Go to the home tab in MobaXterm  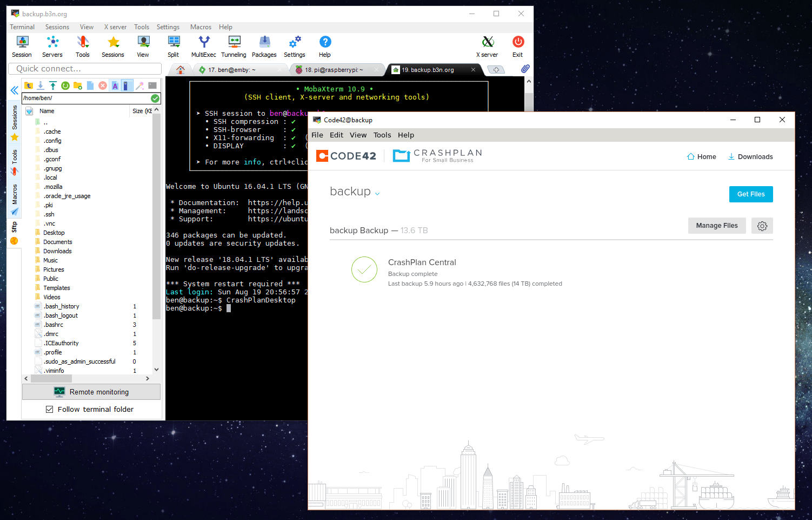click(181, 70)
